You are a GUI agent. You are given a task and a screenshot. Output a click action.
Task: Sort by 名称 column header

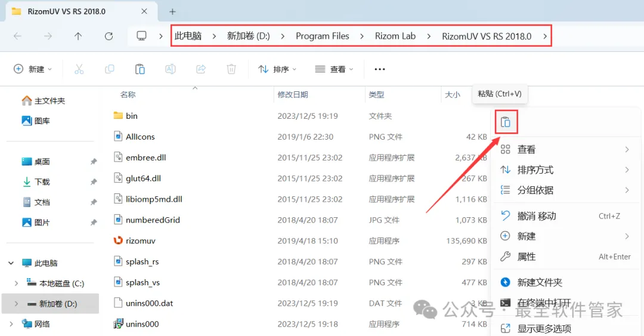[128, 94]
